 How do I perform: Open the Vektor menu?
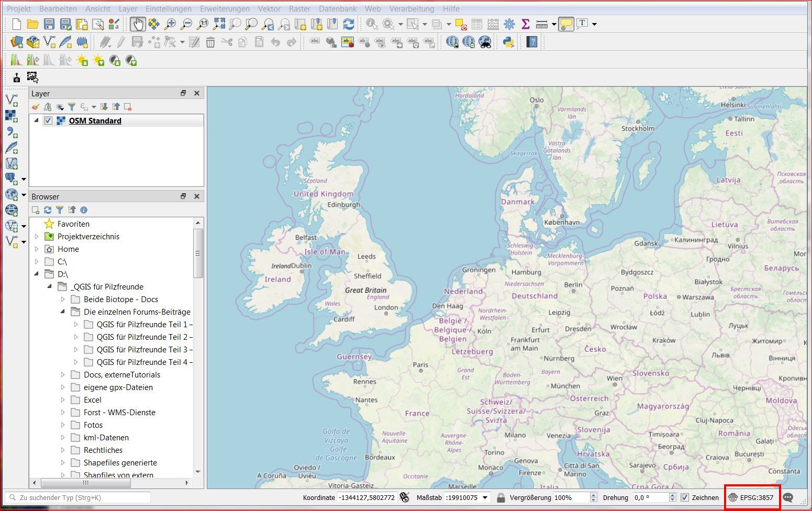[x=269, y=8]
